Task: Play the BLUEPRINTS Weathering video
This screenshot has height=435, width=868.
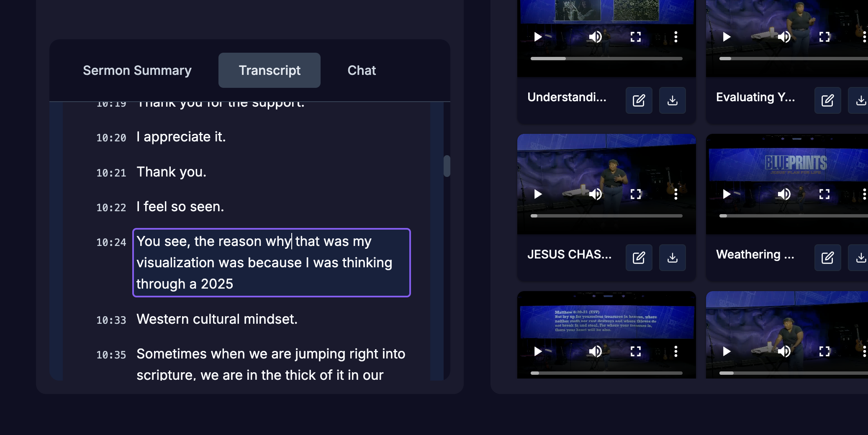Action: click(x=727, y=194)
